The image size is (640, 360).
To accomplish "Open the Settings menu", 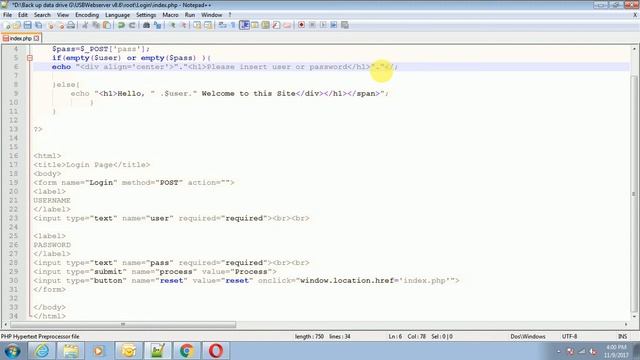I will [146, 15].
